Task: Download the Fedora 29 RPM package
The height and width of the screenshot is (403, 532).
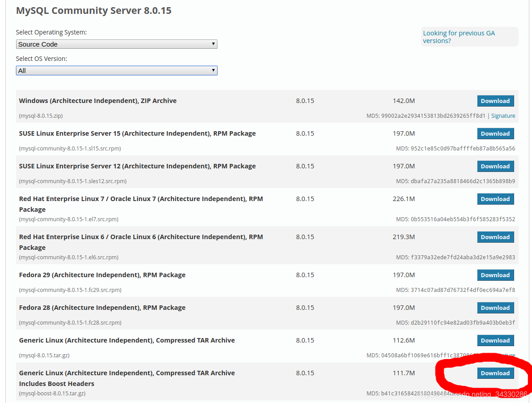Action: coord(495,275)
